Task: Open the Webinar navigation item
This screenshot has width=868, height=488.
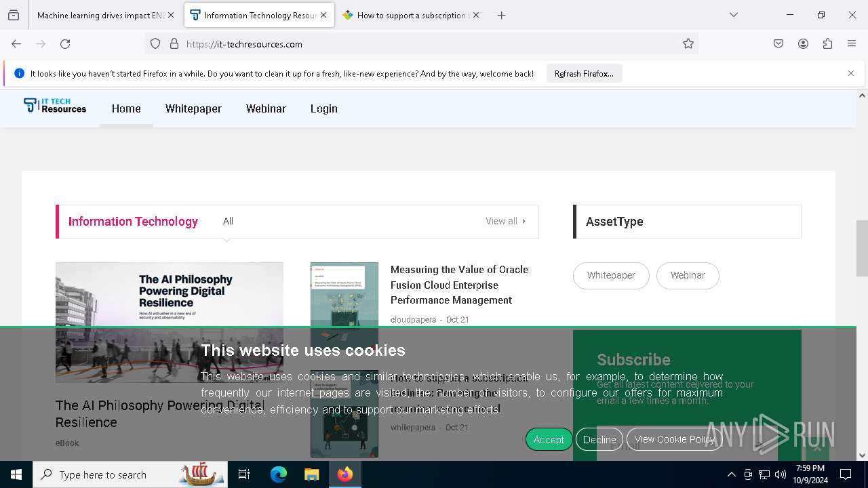Action: coord(266,108)
